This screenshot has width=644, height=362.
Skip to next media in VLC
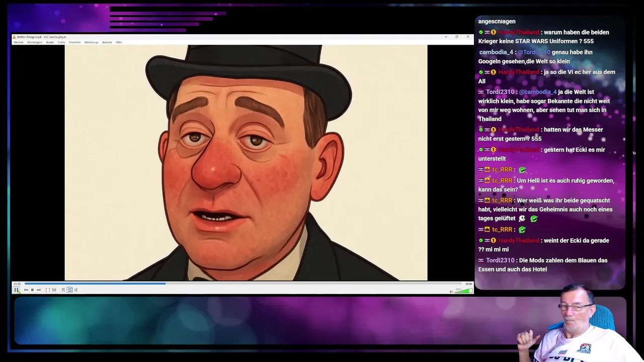tap(39, 290)
